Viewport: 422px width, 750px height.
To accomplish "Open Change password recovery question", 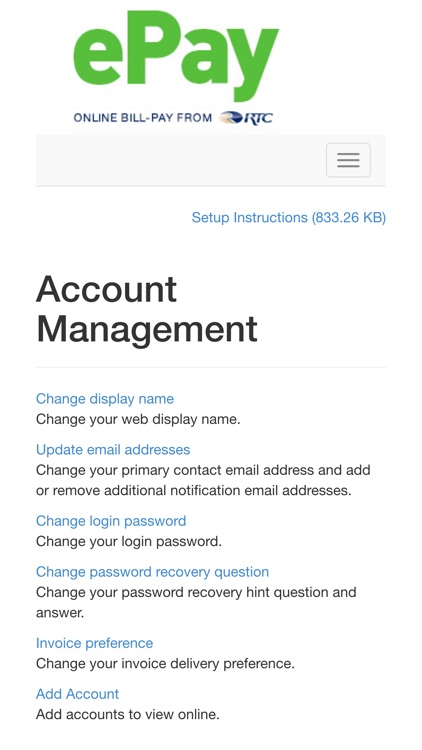I will click(x=152, y=572).
